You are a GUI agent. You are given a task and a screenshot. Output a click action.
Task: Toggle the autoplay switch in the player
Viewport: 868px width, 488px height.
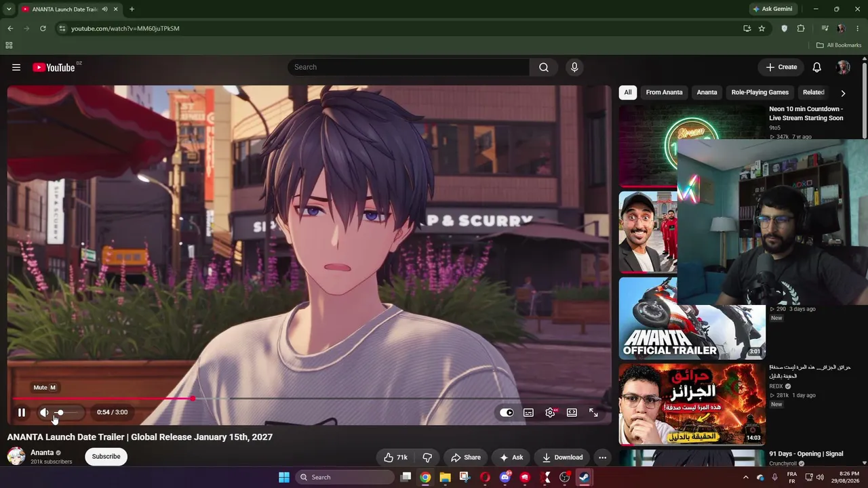507,412
